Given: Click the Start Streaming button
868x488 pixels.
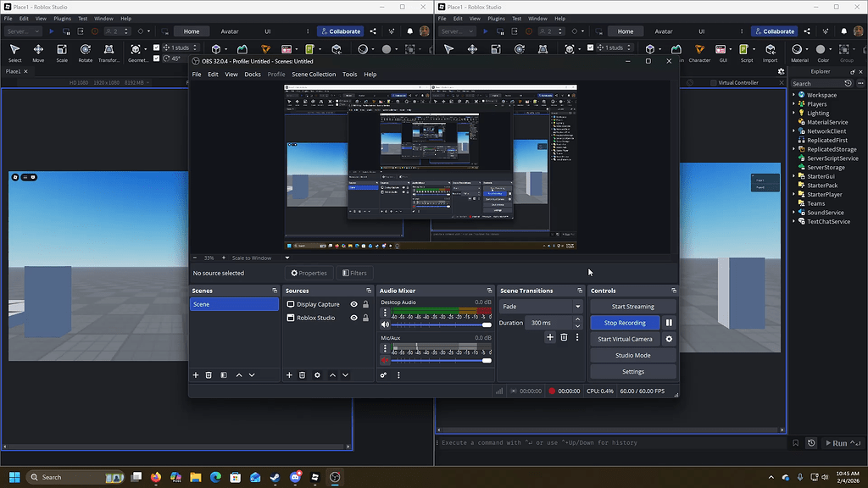Looking at the screenshot, I should click(632, 307).
